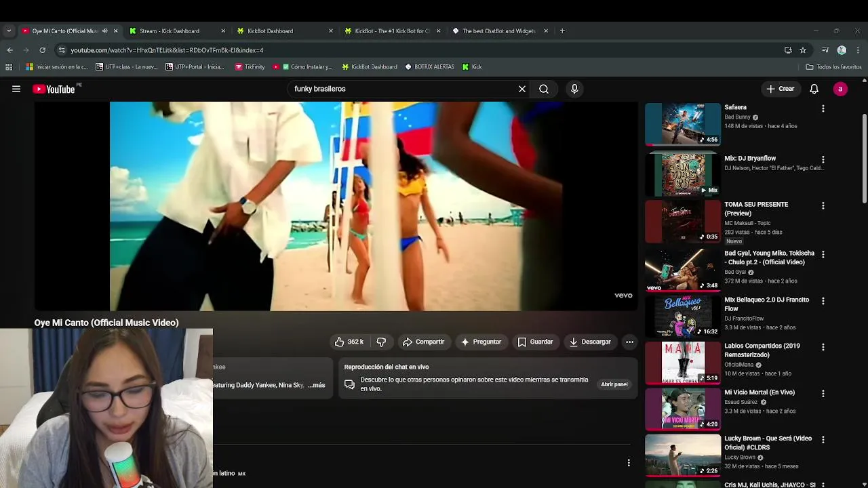The width and height of the screenshot is (868, 488).
Task: Open Chrome profile avatar
Action: 842,50
